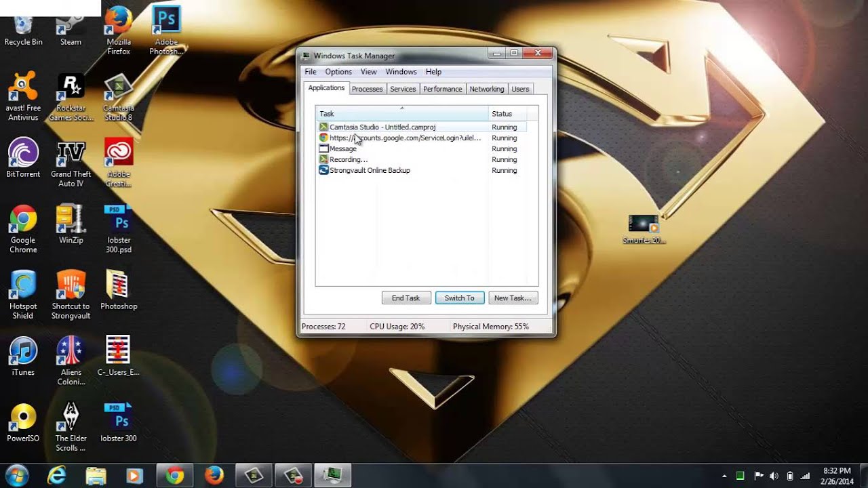Screen dimensions: 868x488
Task: Open the File menu in Task Manager
Action: point(311,72)
